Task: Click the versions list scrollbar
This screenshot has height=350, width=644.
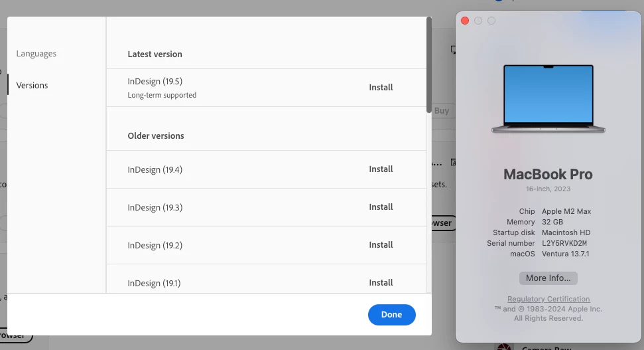Action: tap(429, 65)
